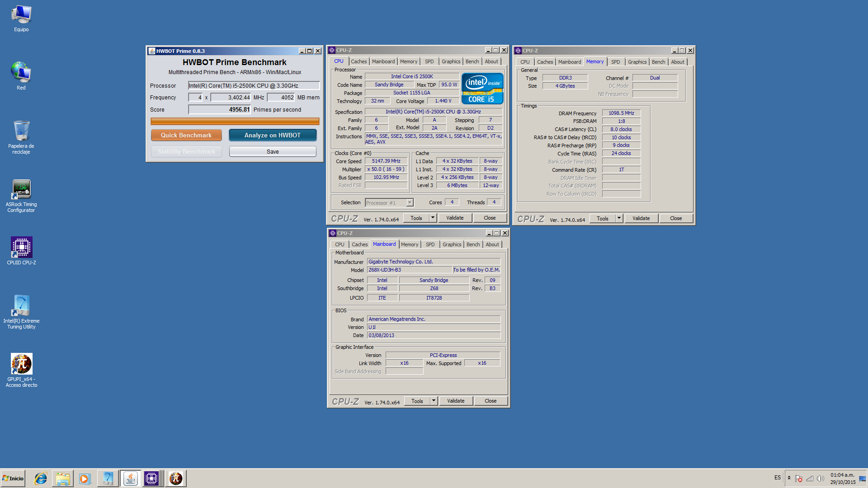The width and height of the screenshot is (868, 488).
Task: Open CPU tab in Memory window
Action: (x=525, y=62)
